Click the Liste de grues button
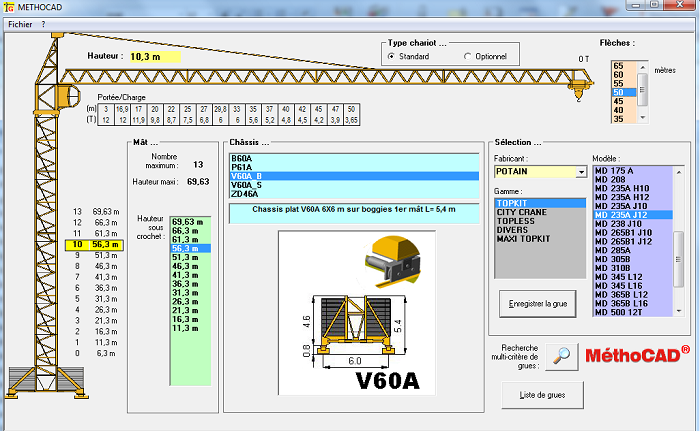Screen dimensions: 700x431 coord(542,395)
